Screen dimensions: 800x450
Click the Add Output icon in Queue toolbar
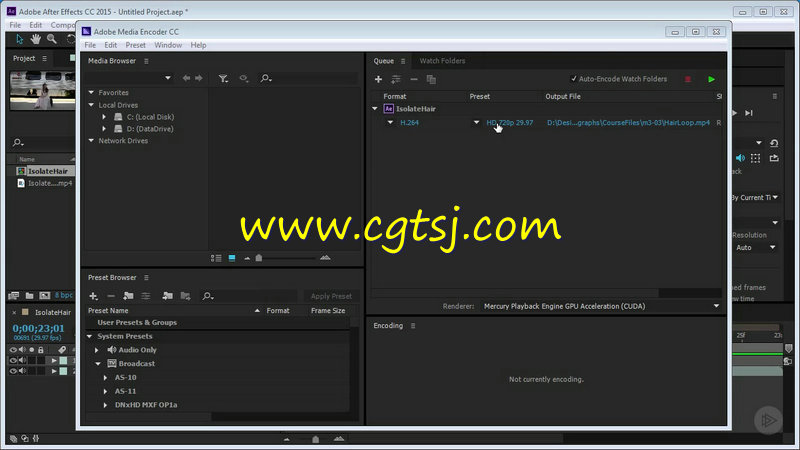[396, 79]
